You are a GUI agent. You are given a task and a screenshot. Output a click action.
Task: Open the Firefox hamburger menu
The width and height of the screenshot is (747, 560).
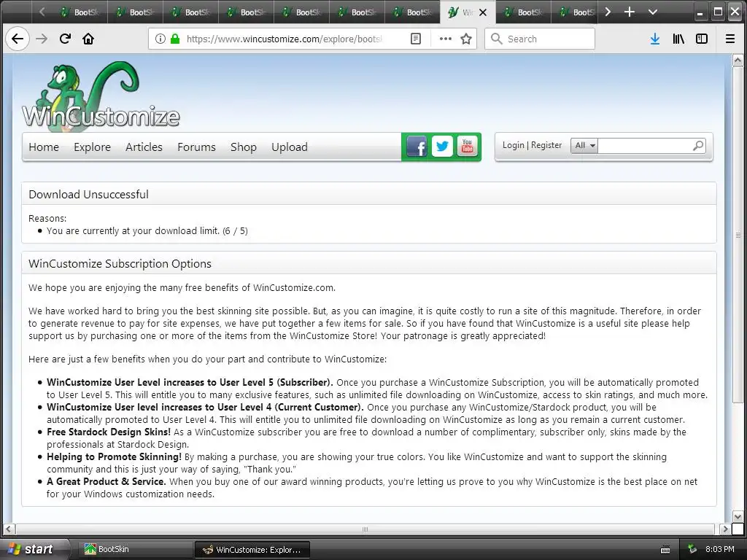click(x=729, y=39)
